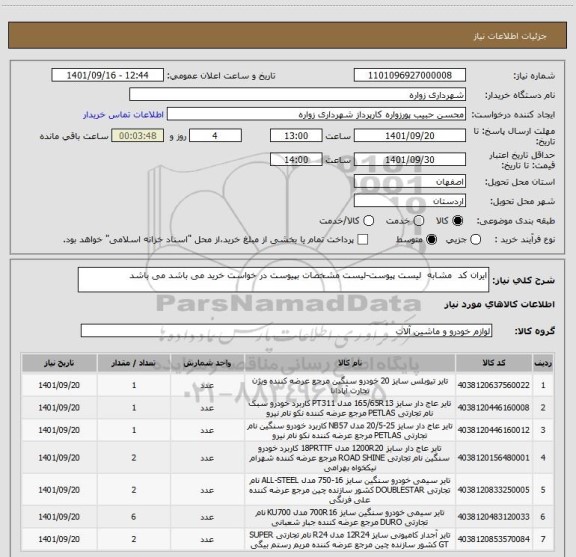Click the جزئیات اطلاعات نیاز header title
Viewport: 576px width, 557px height.
[x=510, y=36]
